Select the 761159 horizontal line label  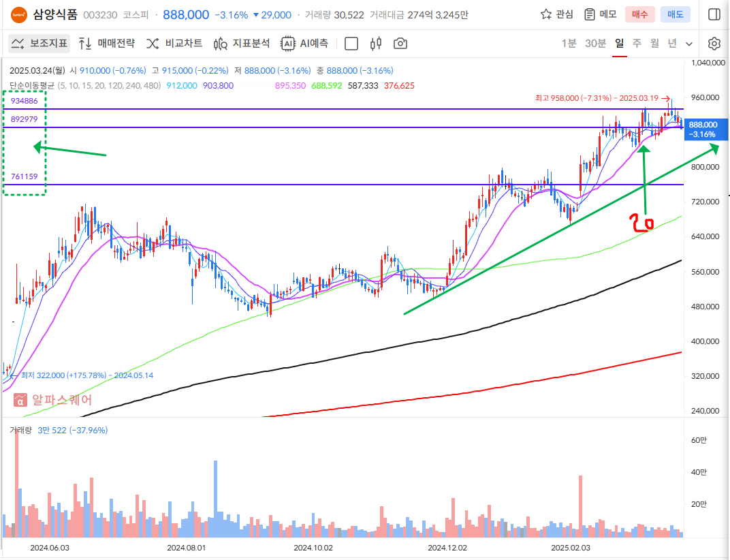25,176
